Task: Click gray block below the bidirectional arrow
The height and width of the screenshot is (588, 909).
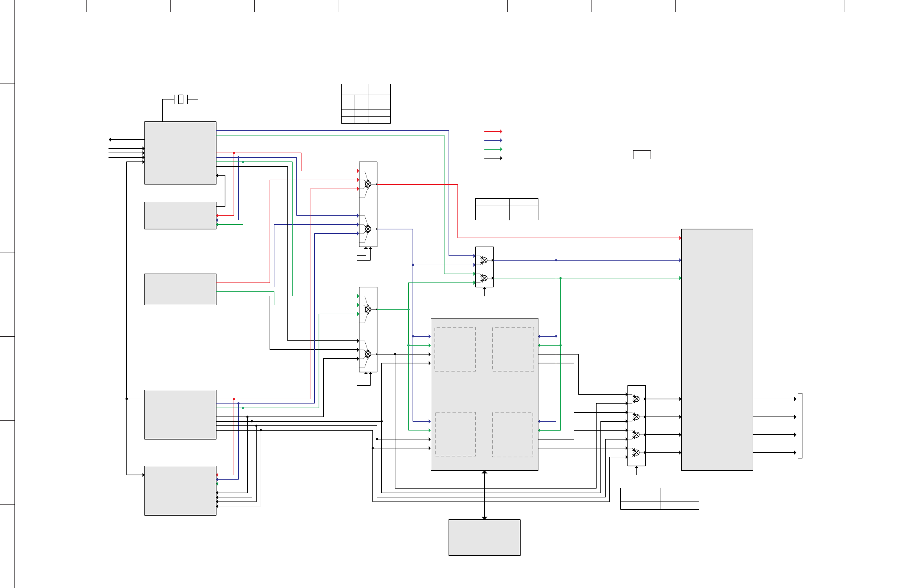Action: pos(484,537)
